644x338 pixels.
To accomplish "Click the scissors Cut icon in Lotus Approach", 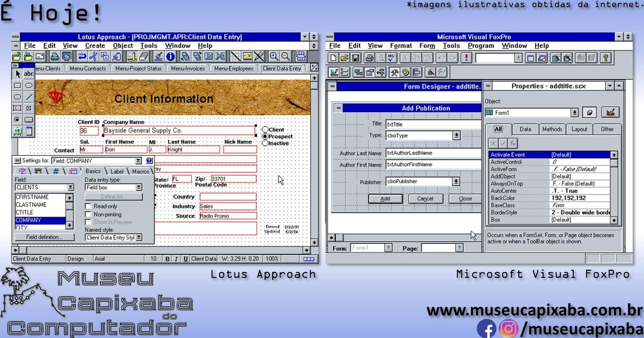I will 93,56.
